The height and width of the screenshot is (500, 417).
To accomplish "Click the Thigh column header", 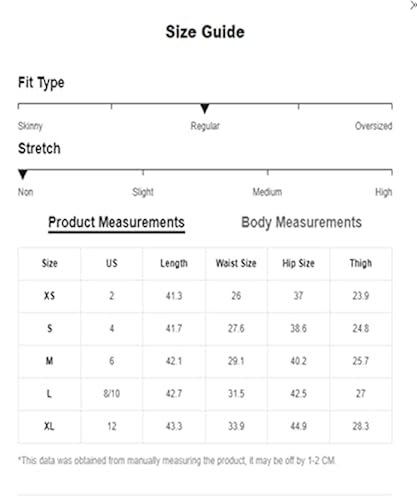I will point(361,263).
